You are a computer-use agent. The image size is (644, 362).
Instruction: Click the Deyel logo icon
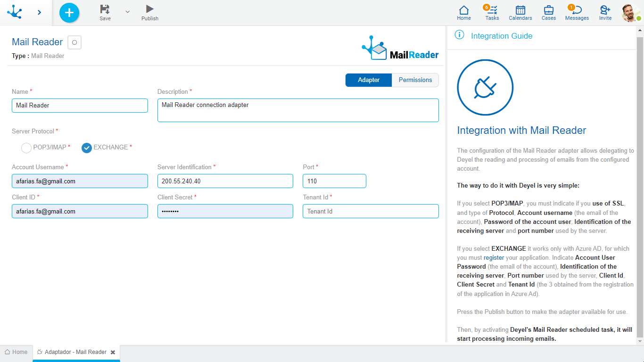pyautogui.click(x=15, y=12)
